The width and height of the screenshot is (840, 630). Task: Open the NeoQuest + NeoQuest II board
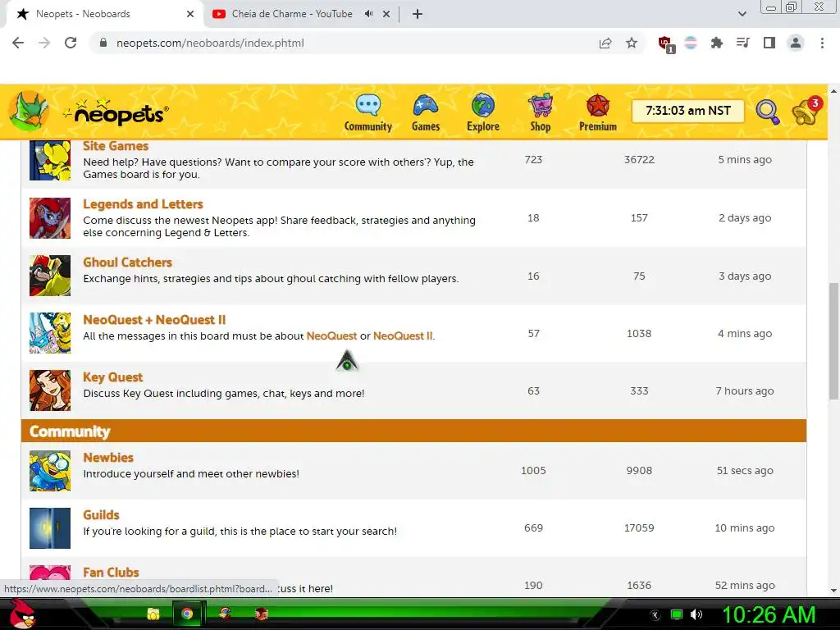point(154,320)
